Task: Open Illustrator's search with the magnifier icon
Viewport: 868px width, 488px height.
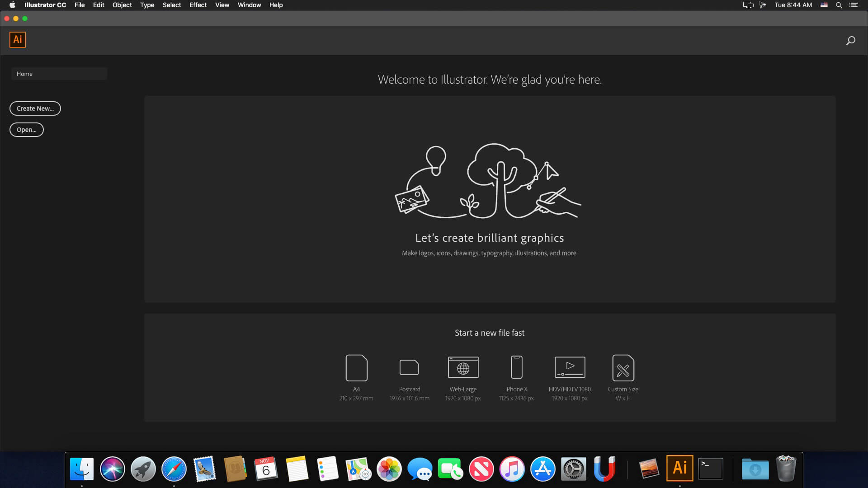Action: click(850, 40)
